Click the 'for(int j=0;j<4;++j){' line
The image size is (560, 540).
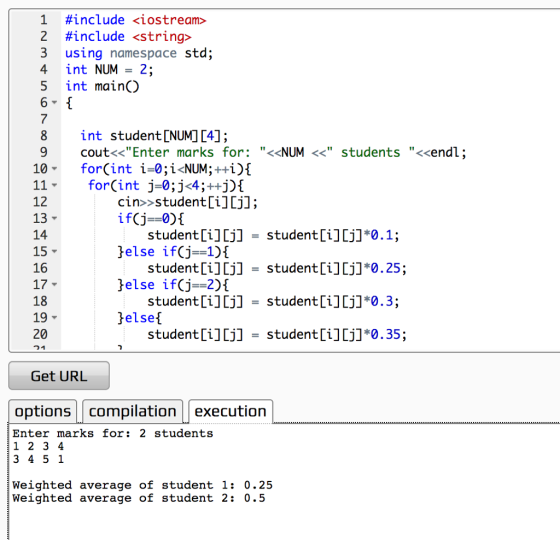point(166,185)
